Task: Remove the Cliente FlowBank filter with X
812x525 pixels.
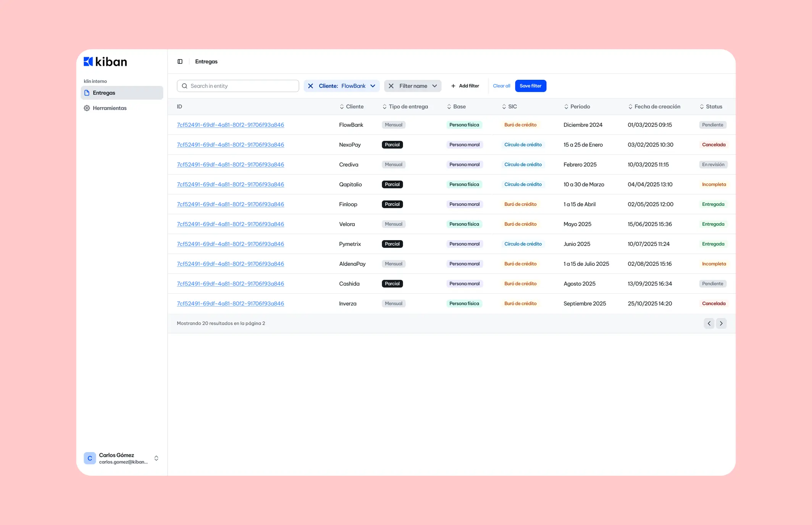Action: pos(310,86)
